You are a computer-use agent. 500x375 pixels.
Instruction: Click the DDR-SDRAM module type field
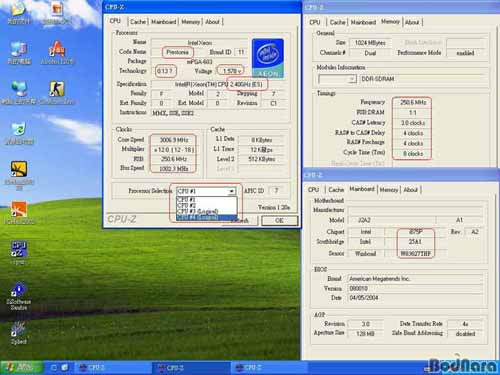(423, 79)
